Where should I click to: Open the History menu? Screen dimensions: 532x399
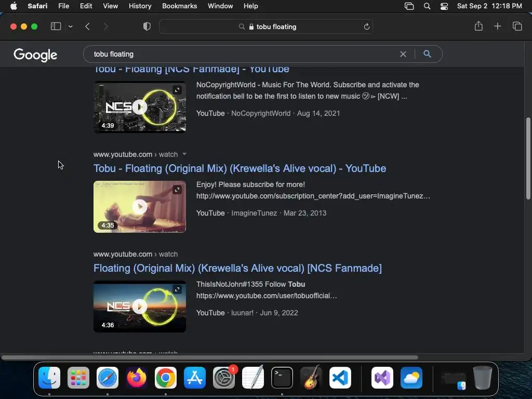(140, 6)
